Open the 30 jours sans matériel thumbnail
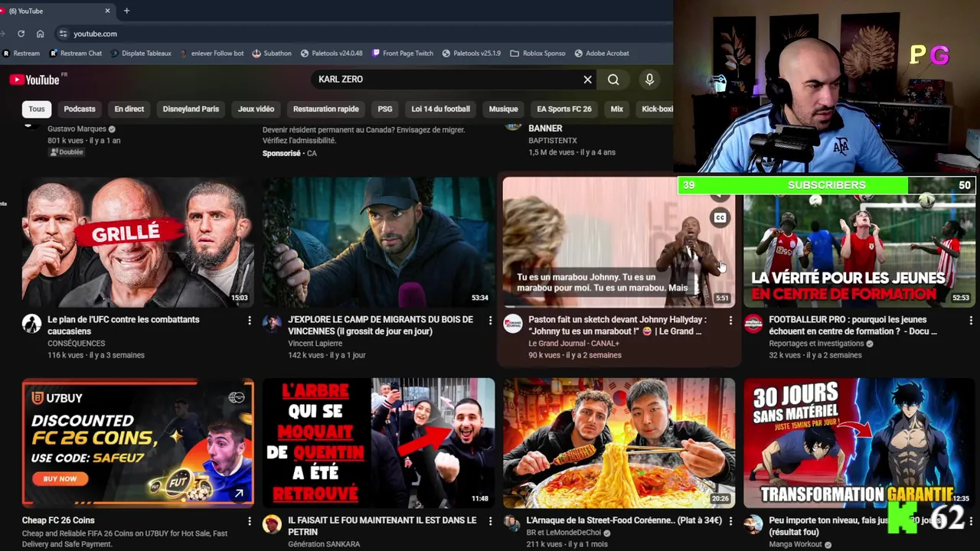The width and height of the screenshot is (980, 551). (x=859, y=443)
